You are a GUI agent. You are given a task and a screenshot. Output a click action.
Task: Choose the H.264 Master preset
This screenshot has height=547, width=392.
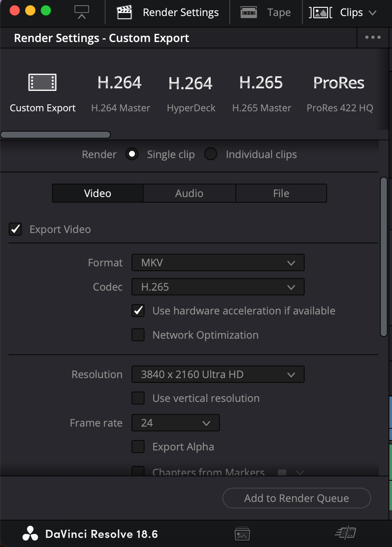(120, 94)
